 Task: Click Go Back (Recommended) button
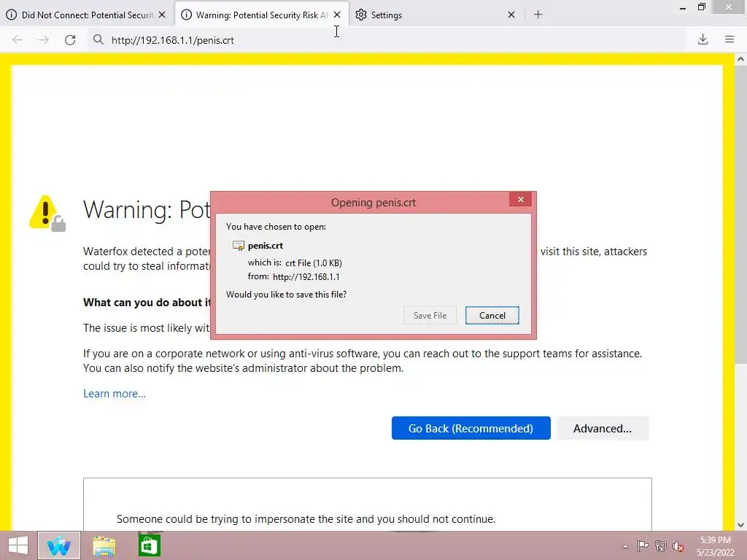tap(471, 429)
